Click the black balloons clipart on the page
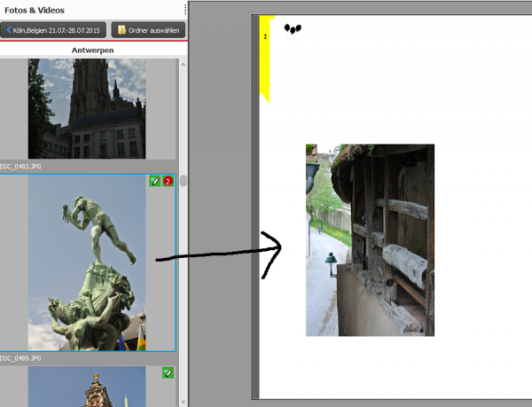 pyautogui.click(x=293, y=30)
